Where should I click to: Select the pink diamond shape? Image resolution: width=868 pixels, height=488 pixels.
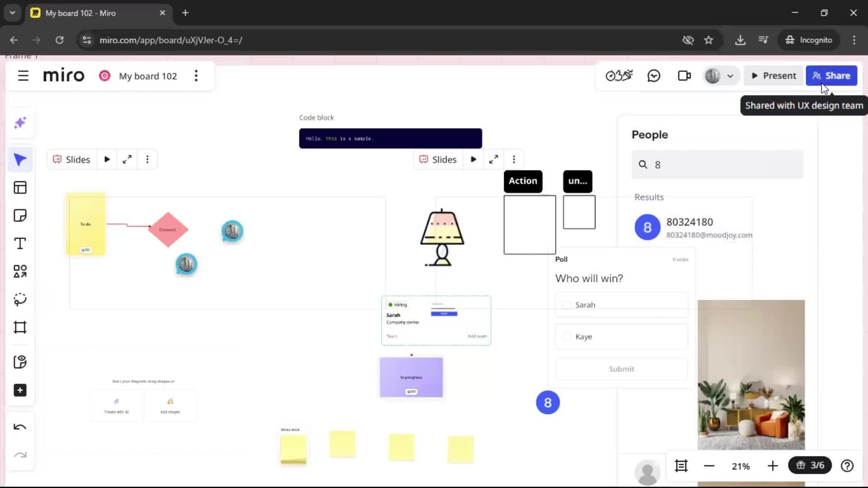point(168,230)
